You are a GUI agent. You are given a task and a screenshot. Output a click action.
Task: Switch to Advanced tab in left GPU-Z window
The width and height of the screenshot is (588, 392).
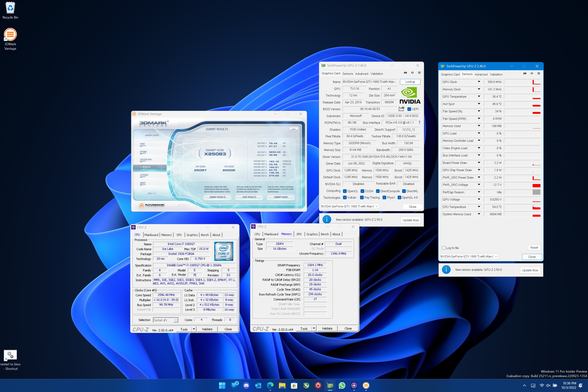[362, 74]
